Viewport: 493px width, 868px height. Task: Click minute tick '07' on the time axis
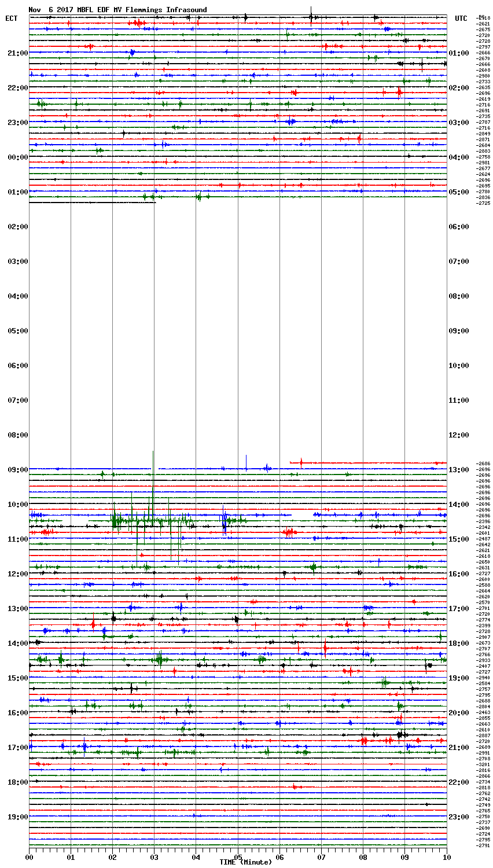click(321, 857)
